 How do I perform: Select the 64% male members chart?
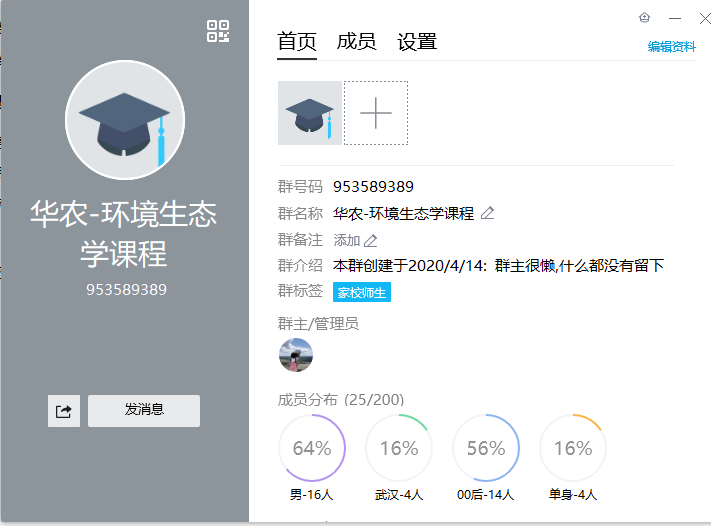[x=312, y=448]
